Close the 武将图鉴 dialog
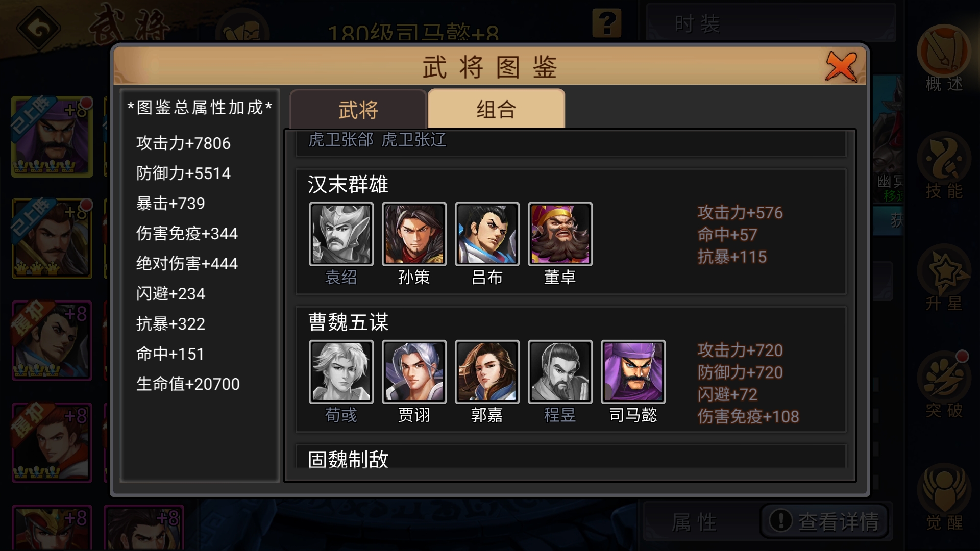 (841, 66)
